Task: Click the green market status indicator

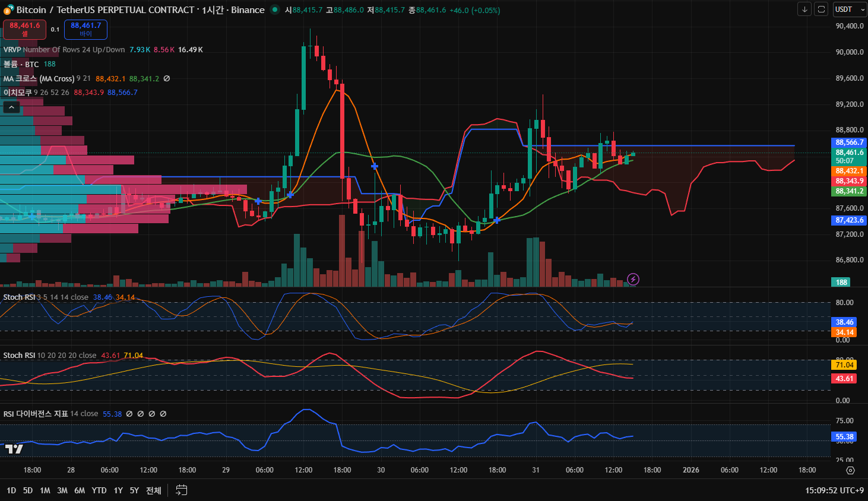Action: [274, 9]
